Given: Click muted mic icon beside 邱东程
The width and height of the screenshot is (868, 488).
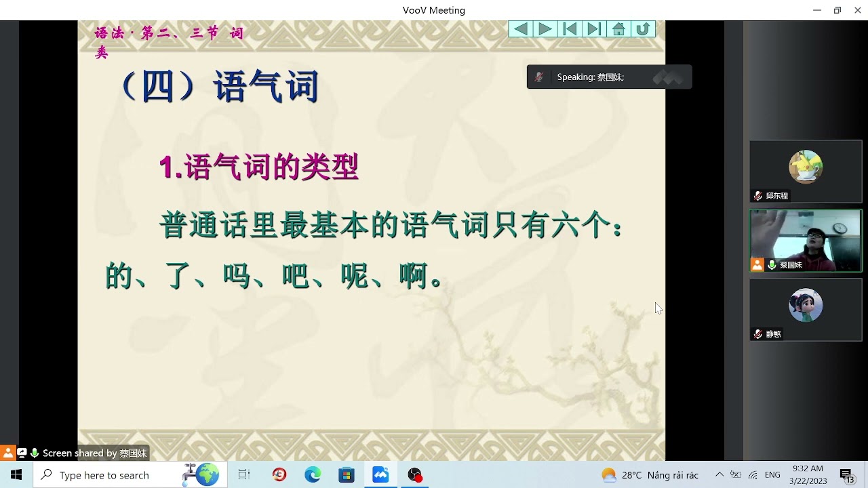Looking at the screenshot, I should (758, 196).
